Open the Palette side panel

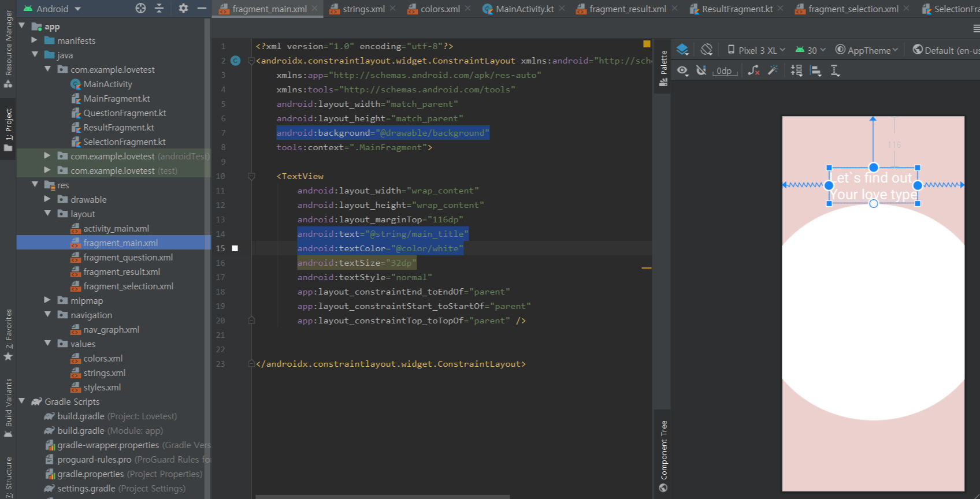coord(663,68)
